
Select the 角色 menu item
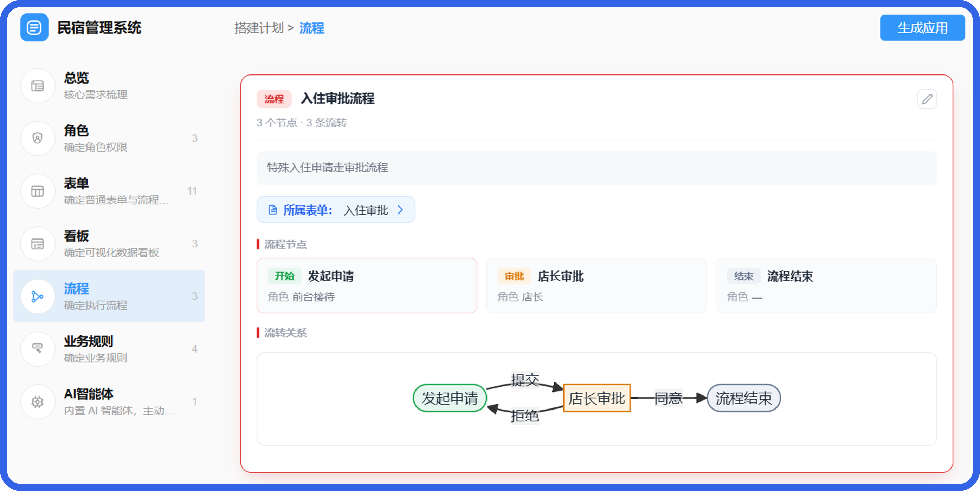[x=109, y=138]
